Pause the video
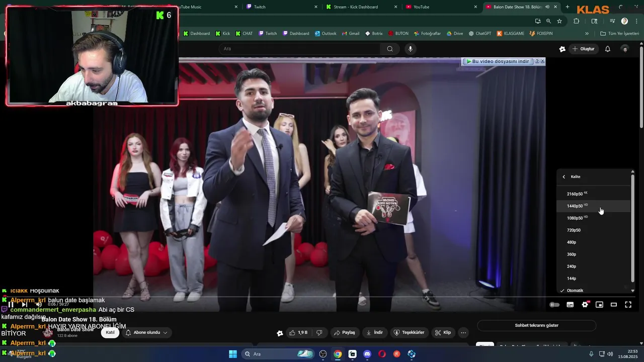644x362 pixels. click(x=11, y=304)
